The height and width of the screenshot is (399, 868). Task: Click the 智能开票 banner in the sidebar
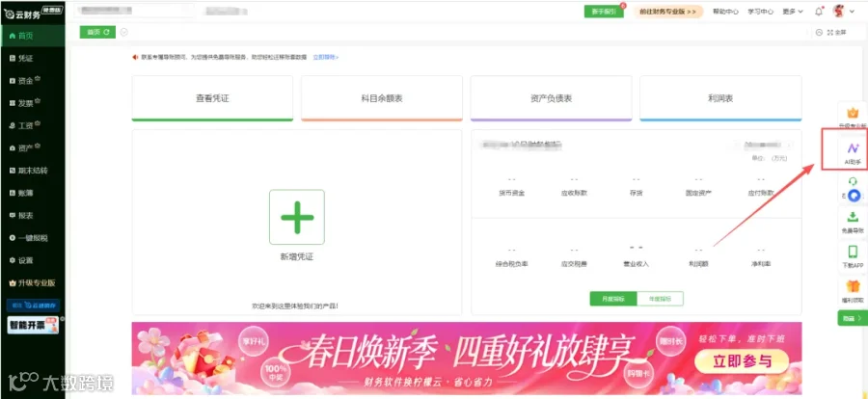[x=33, y=325]
